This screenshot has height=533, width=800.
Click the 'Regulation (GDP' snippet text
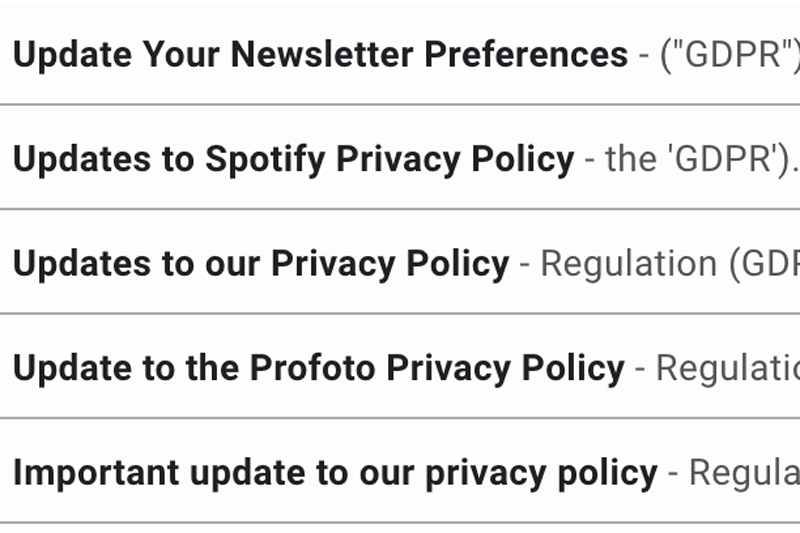(670, 263)
